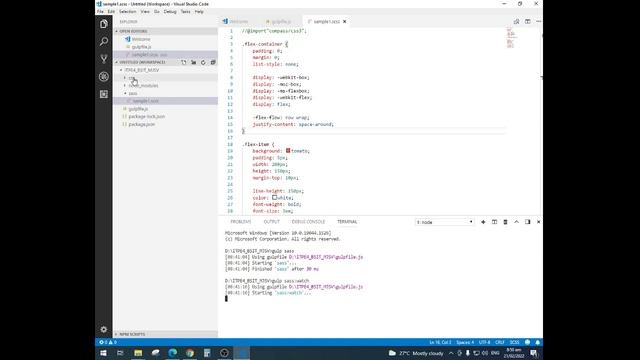The height and width of the screenshot is (360, 640).
Task: Change the SCSS language mode in status bar
Action: click(x=514, y=342)
